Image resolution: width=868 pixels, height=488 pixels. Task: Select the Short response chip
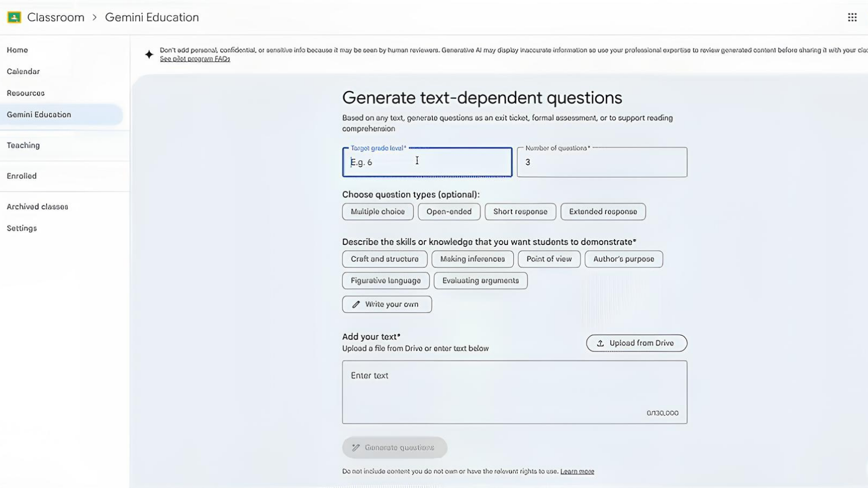coord(520,211)
